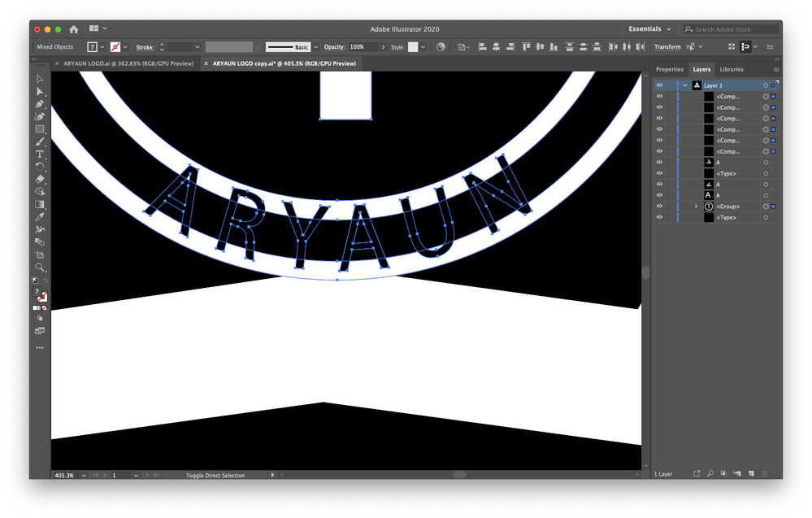Click the stroke swatch with red slash
The height and width of the screenshot is (518, 812).
115,47
